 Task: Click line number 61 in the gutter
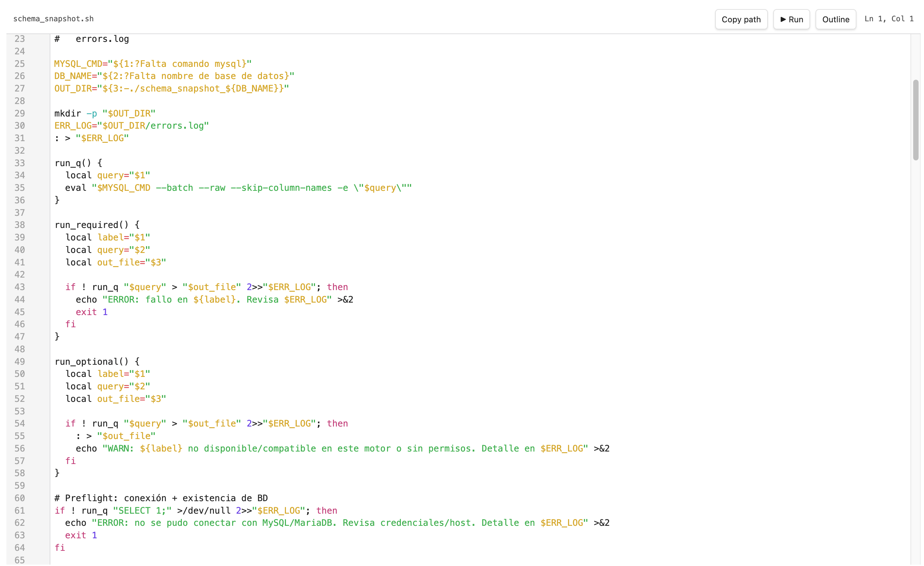click(20, 511)
